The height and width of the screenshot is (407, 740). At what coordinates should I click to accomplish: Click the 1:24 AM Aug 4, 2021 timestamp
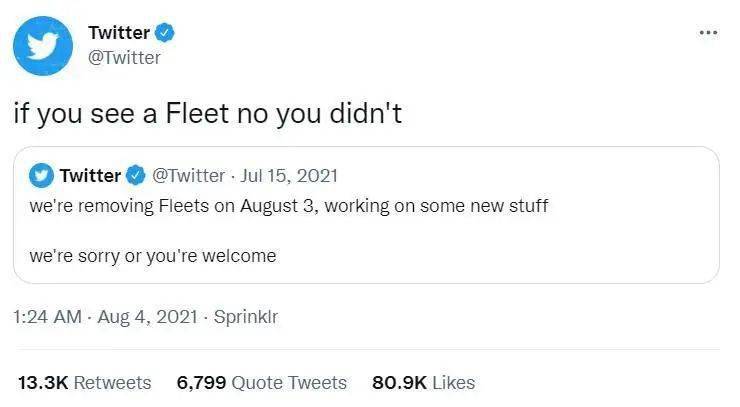pos(105,316)
